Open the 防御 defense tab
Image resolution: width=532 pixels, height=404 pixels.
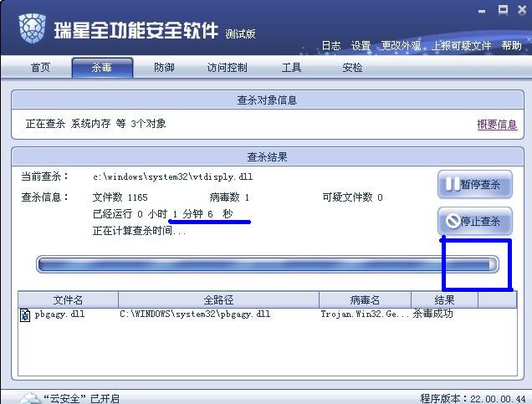tap(164, 68)
